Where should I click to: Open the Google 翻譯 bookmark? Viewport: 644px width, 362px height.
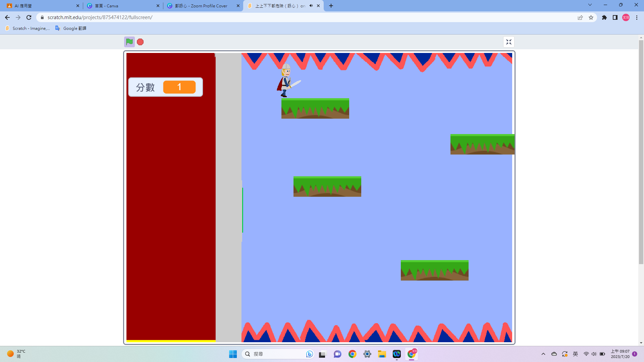pos(71,28)
